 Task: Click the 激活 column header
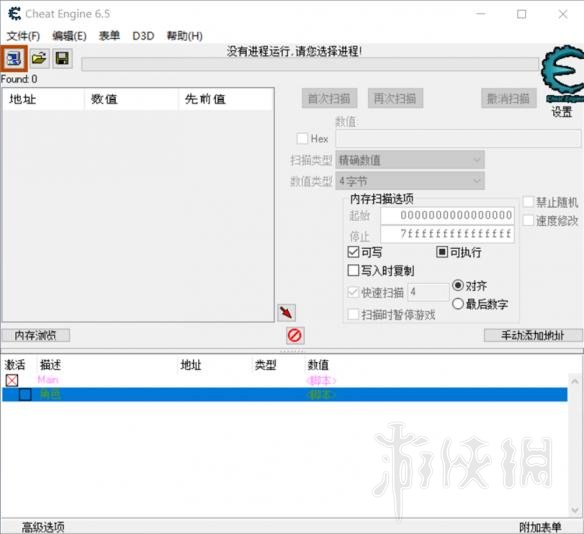pyautogui.click(x=15, y=365)
